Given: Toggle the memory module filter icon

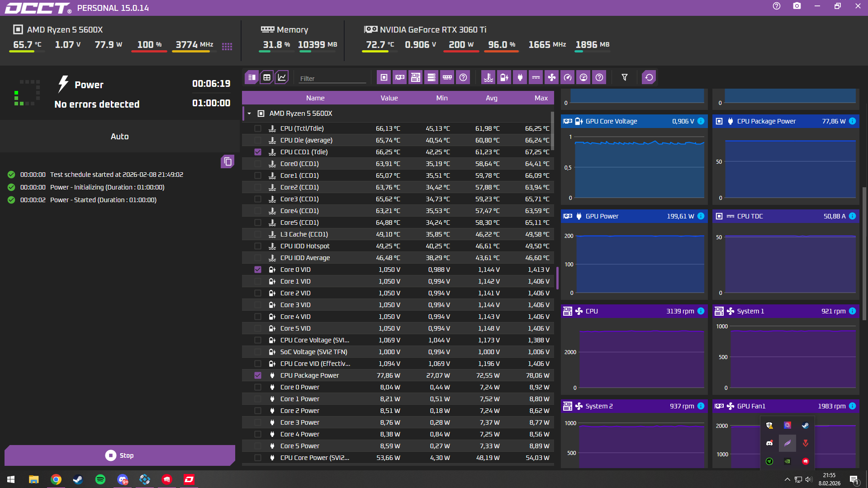Looking at the screenshot, I should [447, 77].
